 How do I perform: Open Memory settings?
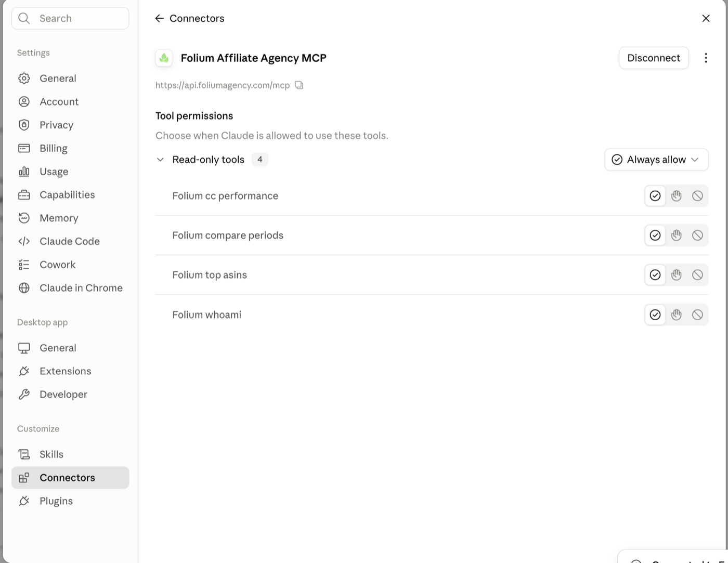click(x=70, y=218)
